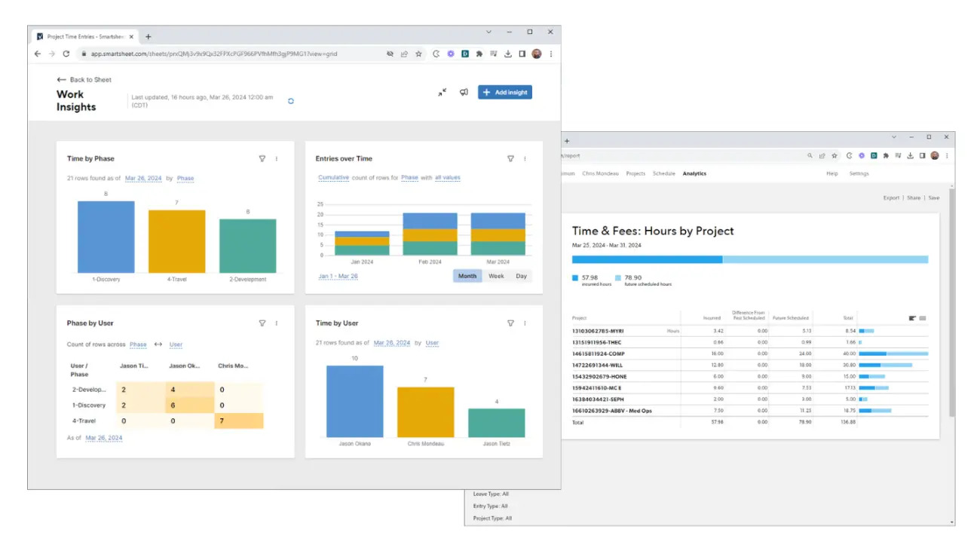Open the Cumulative dropdown in Entries over Time

[333, 178]
